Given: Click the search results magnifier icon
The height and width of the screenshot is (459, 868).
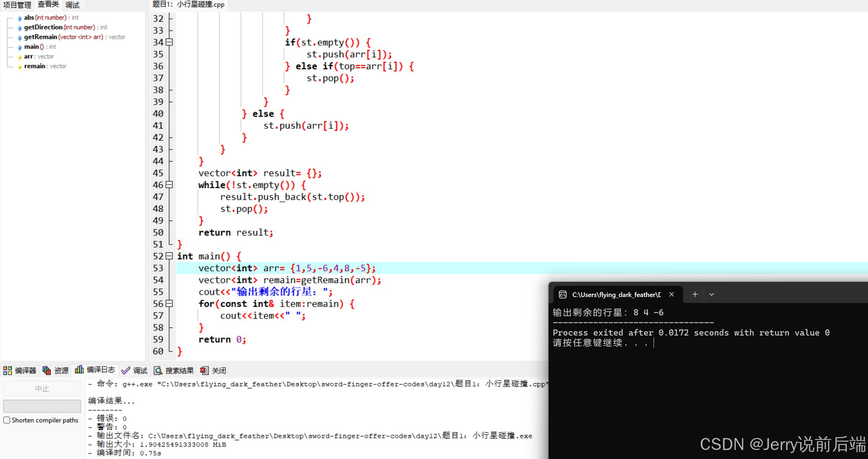Looking at the screenshot, I should [x=158, y=370].
